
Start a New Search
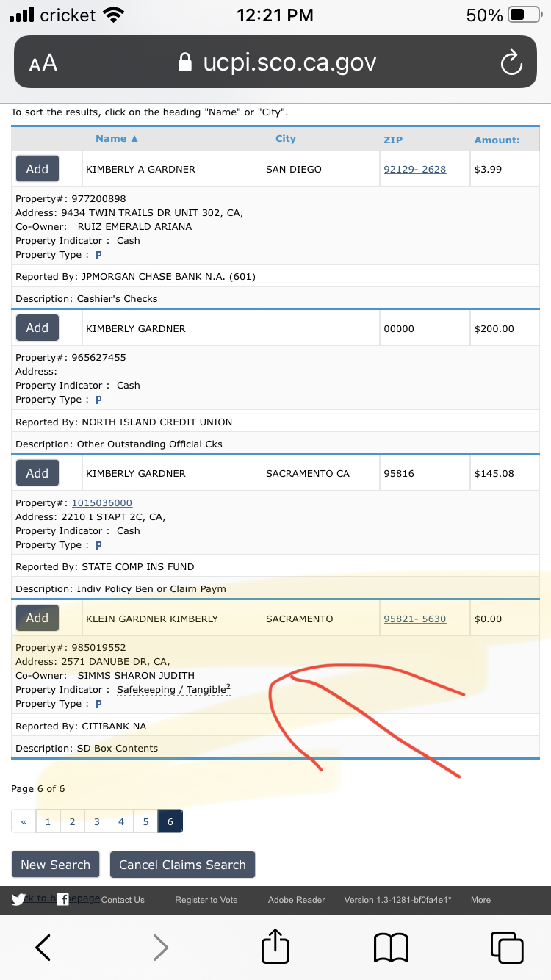56,865
